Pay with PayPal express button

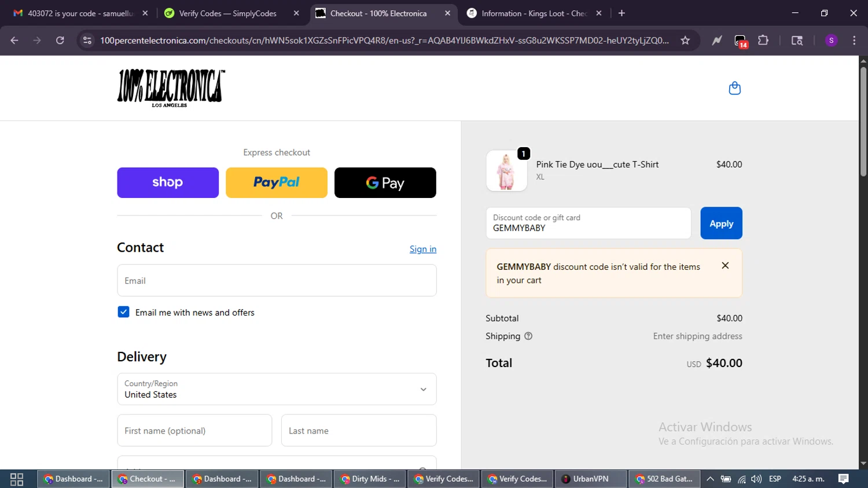[x=277, y=183]
